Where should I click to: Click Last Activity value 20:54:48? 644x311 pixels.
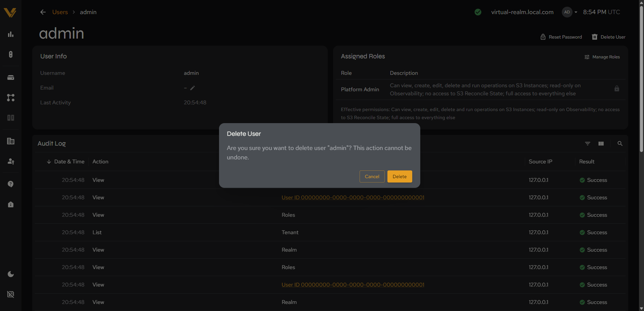pyautogui.click(x=195, y=103)
